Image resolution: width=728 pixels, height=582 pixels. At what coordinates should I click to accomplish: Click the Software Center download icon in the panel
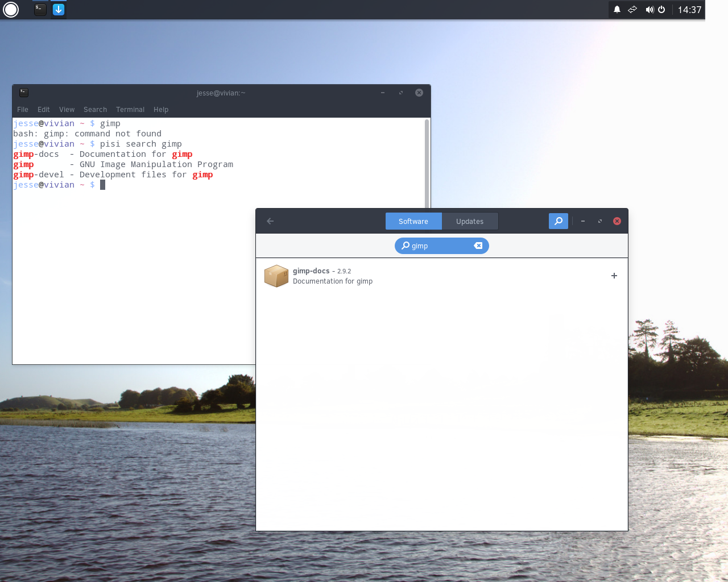[x=59, y=9]
